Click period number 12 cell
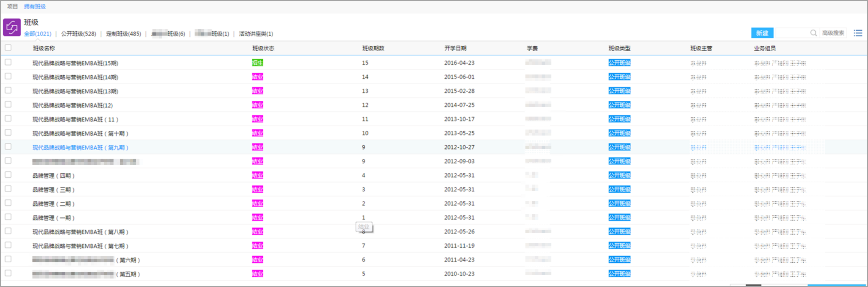This screenshot has height=287, width=868. click(365, 105)
